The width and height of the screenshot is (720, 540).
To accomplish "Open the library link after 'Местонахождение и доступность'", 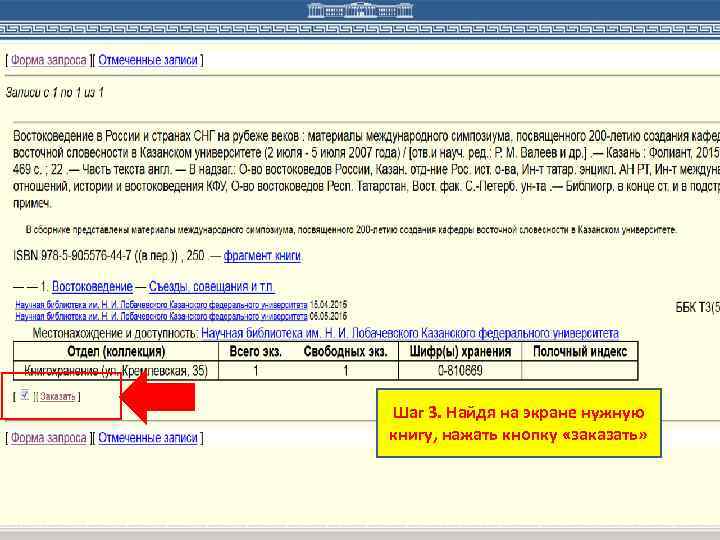I will (x=410, y=333).
